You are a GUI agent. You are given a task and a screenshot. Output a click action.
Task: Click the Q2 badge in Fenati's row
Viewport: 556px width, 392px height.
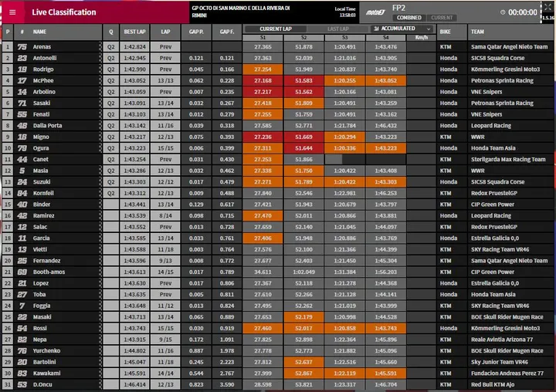(111, 114)
